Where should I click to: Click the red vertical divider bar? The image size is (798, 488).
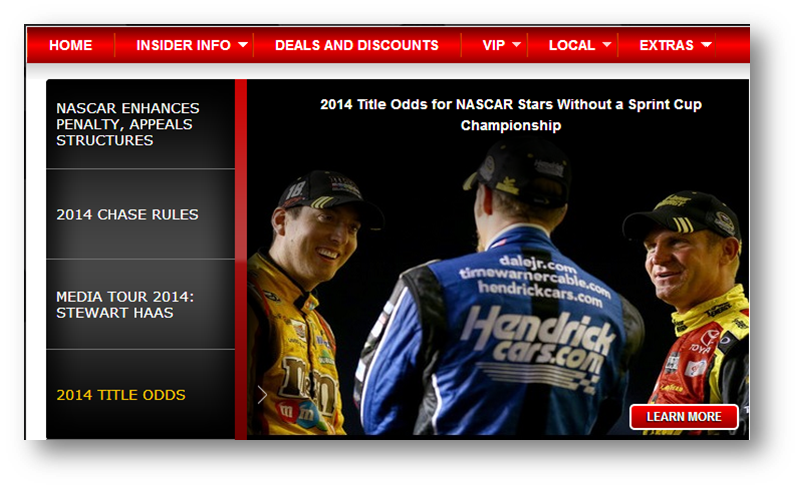tap(241, 259)
